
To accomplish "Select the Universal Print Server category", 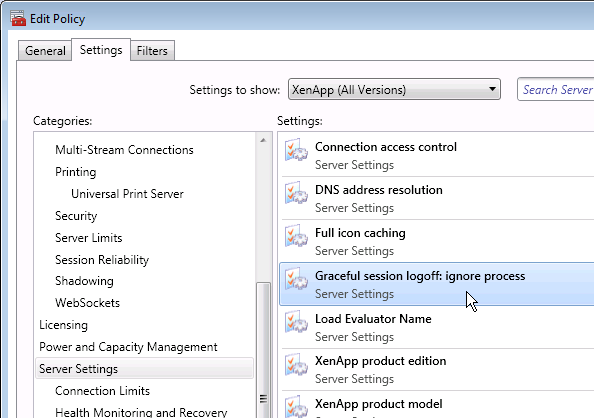I will pyautogui.click(x=127, y=194).
